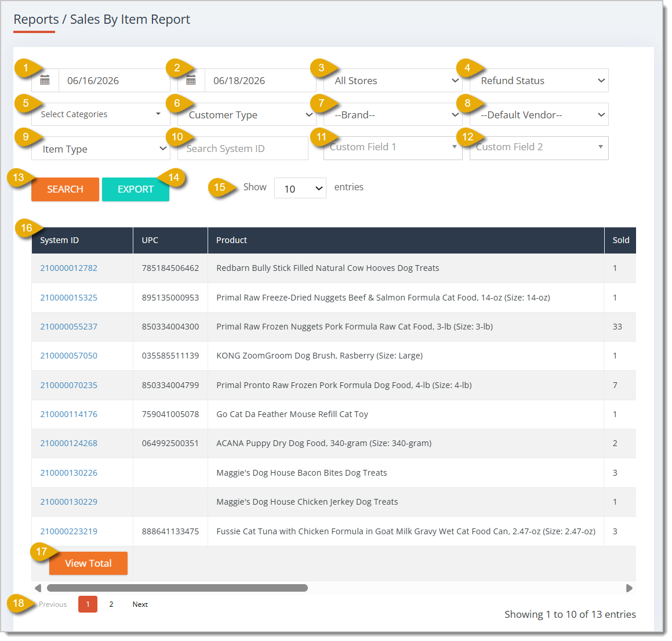
Task: Click the SEARCH button
Action: pos(65,189)
